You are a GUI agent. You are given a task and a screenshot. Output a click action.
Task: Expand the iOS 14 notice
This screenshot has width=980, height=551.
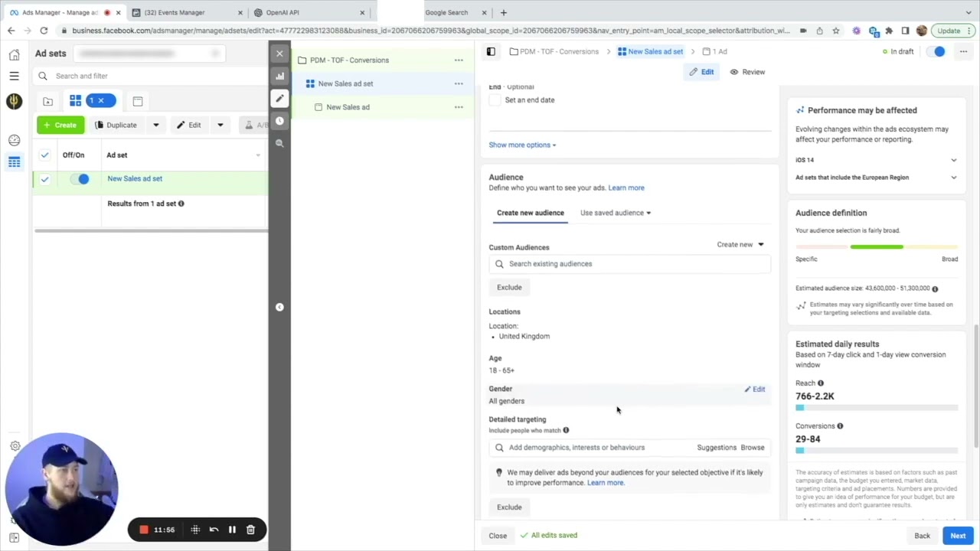(953, 160)
